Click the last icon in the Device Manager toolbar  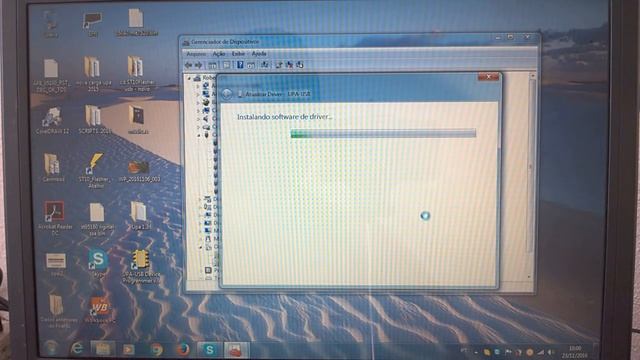[300, 65]
